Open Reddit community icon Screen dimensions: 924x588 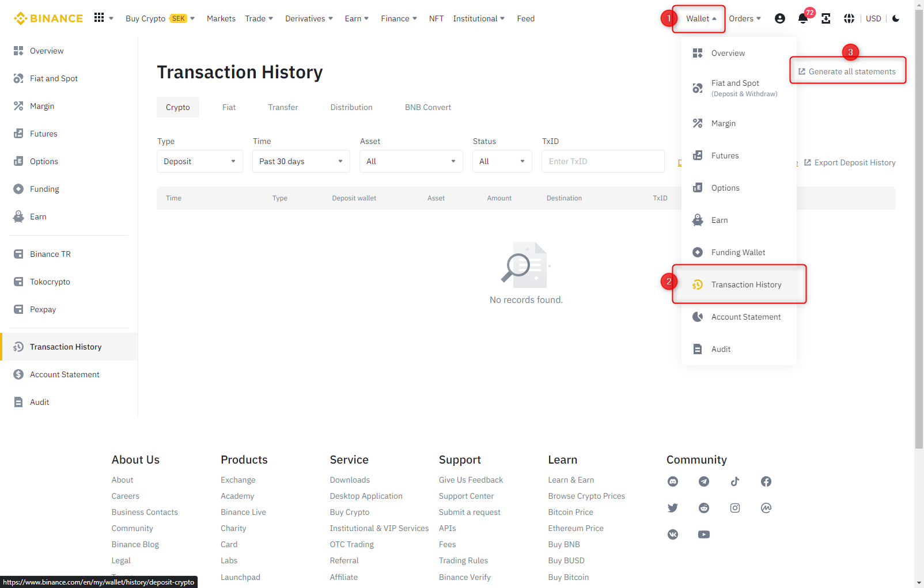click(704, 508)
